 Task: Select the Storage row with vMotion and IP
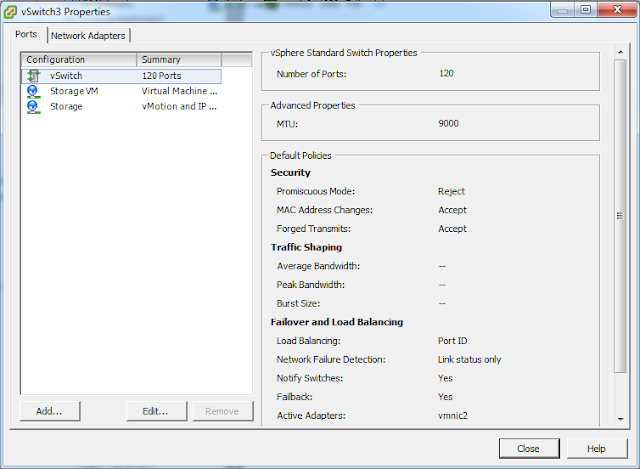click(122, 107)
